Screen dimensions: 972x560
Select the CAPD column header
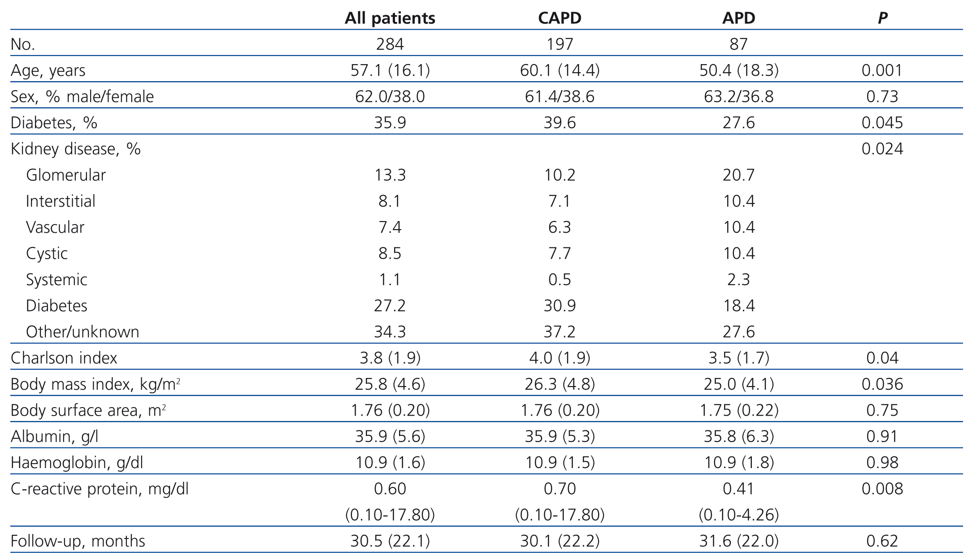pos(560,18)
